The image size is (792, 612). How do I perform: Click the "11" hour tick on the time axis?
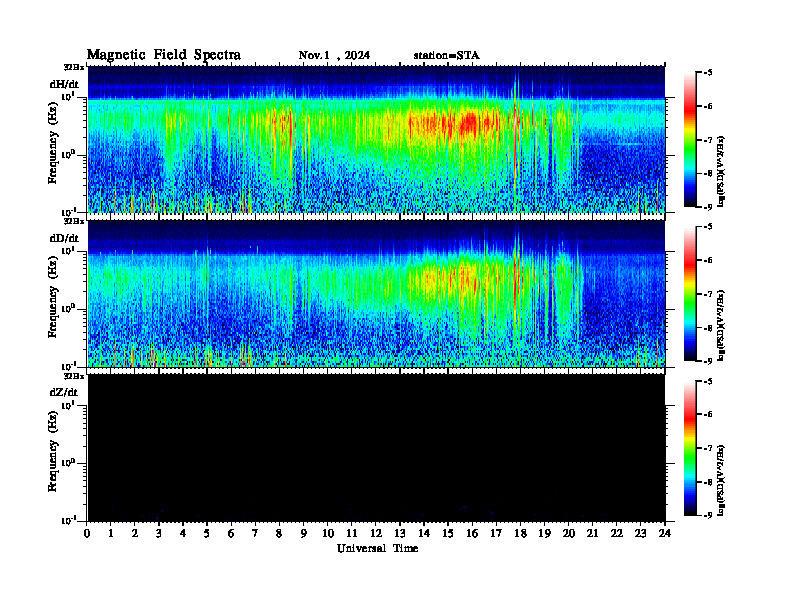tap(352, 533)
